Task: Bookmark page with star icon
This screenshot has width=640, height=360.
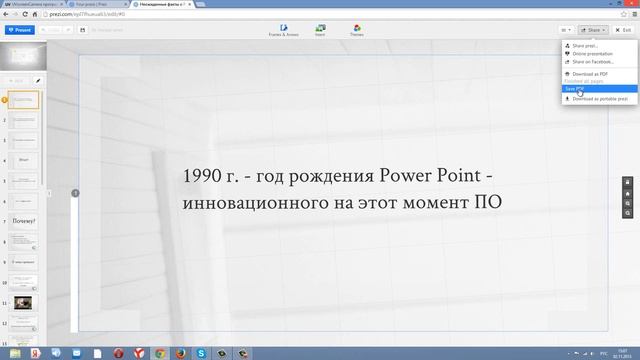Action: [x=623, y=14]
